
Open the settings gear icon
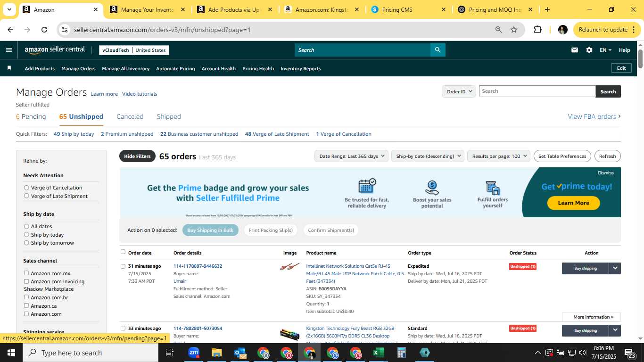pyautogui.click(x=589, y=50)
